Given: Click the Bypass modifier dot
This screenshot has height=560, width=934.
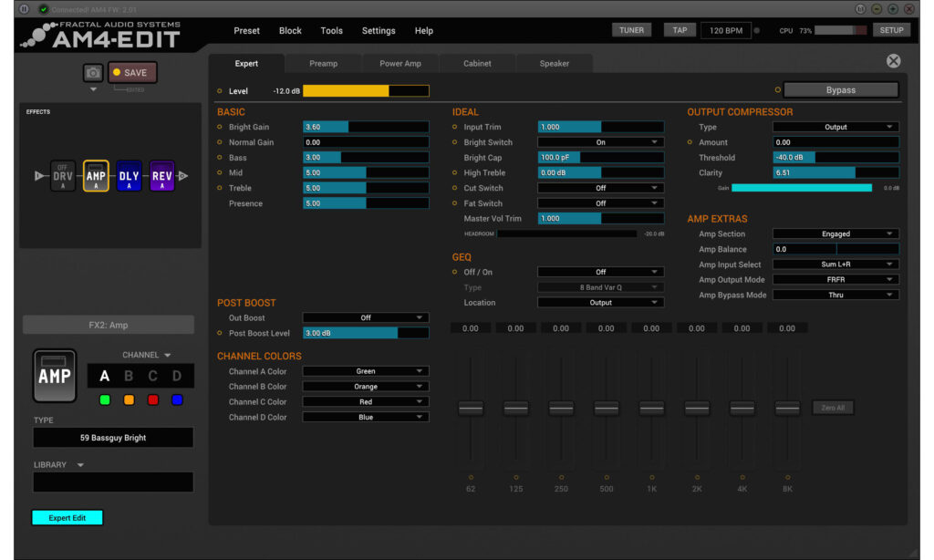Looking at the screenshot, I should coord(777,90).
